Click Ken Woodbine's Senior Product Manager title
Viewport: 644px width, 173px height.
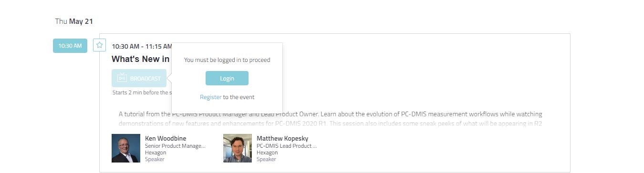[175, 146]
